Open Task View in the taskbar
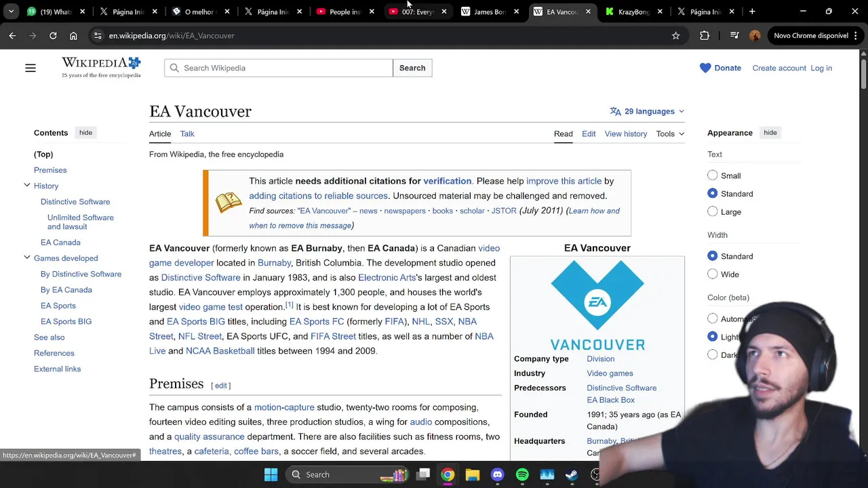Viewport: 868px width, 488px height. point(423,474)
